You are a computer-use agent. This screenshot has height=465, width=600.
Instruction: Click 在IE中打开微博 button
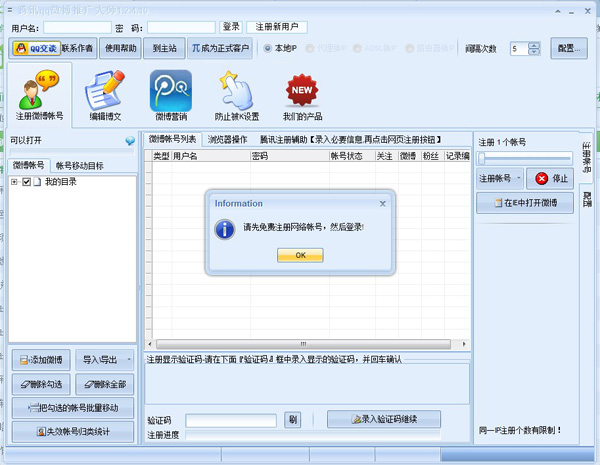[x=525, y=203]
